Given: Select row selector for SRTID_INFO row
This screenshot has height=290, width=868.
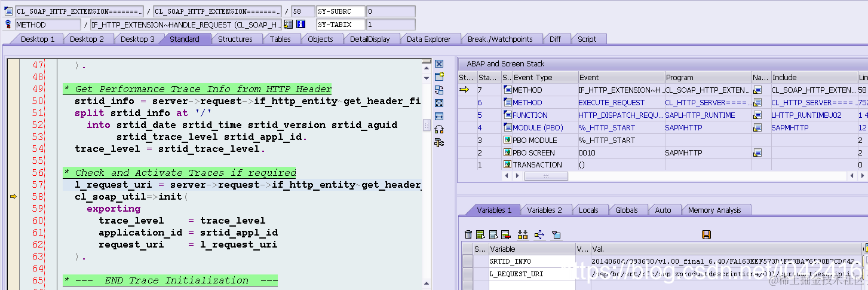Looking at the screenshot, I should 468,261.
